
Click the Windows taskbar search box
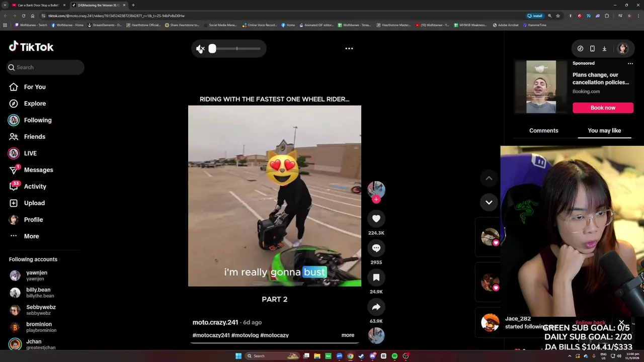(272, 356)
